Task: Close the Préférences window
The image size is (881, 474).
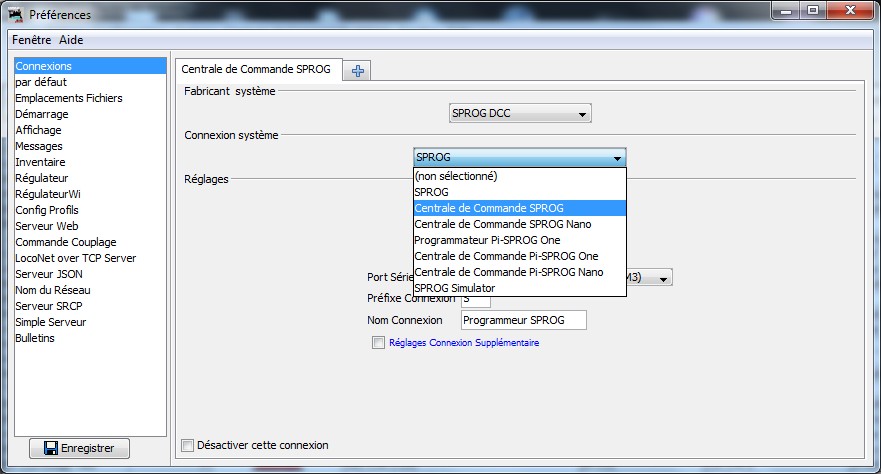Action: [851, 11]
